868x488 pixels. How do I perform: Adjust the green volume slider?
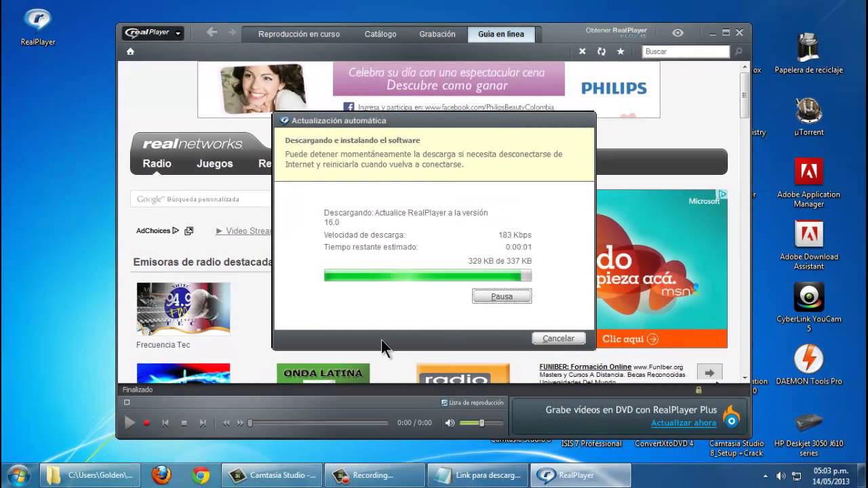(x=481, y=423)
